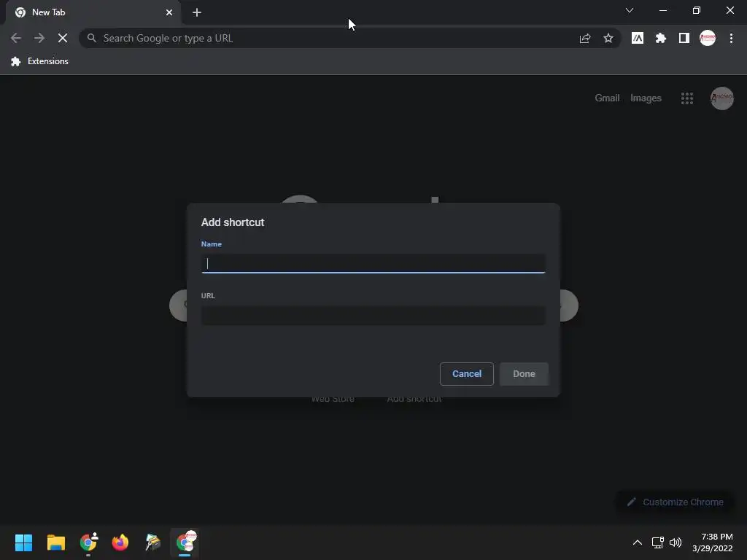Open the volume tray icon
This screenshot has height=560, width=747.
click(676, 542)
